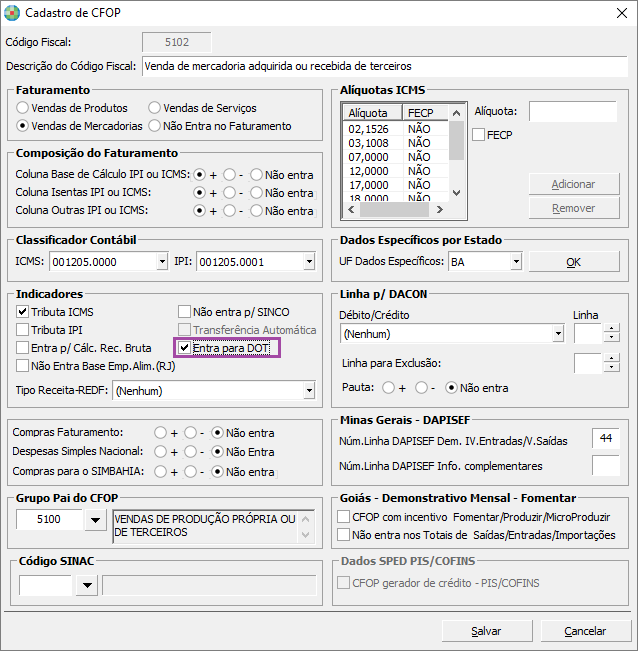This screenshot has height=651, width=638.
Task: Select Vendas de Serviços option
Action: (154, 108)
